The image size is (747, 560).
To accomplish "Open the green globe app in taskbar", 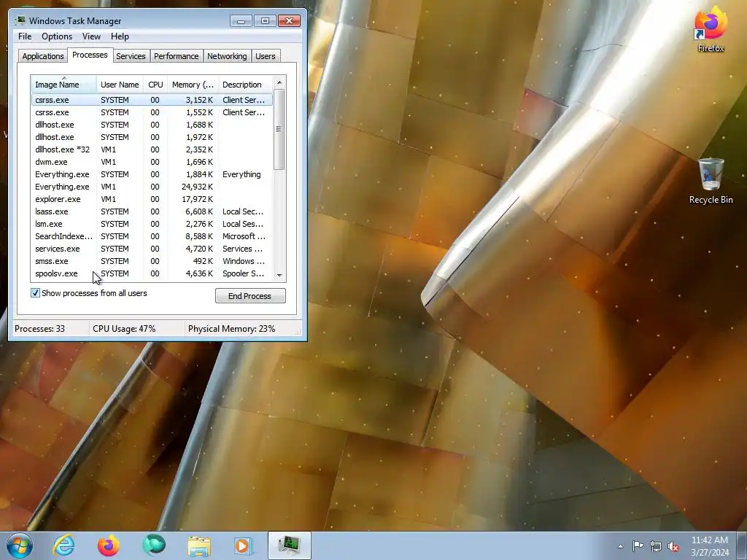I will (153, 545).
